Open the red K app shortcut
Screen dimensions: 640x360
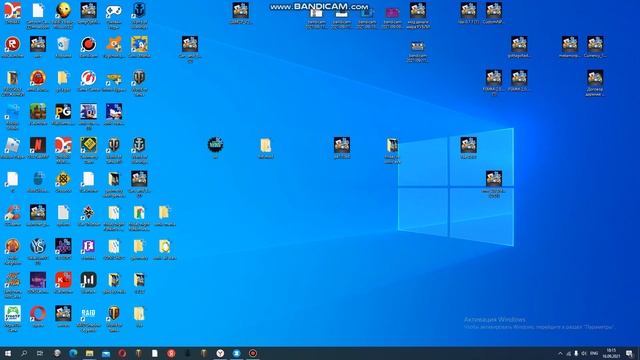click(63, 280)
